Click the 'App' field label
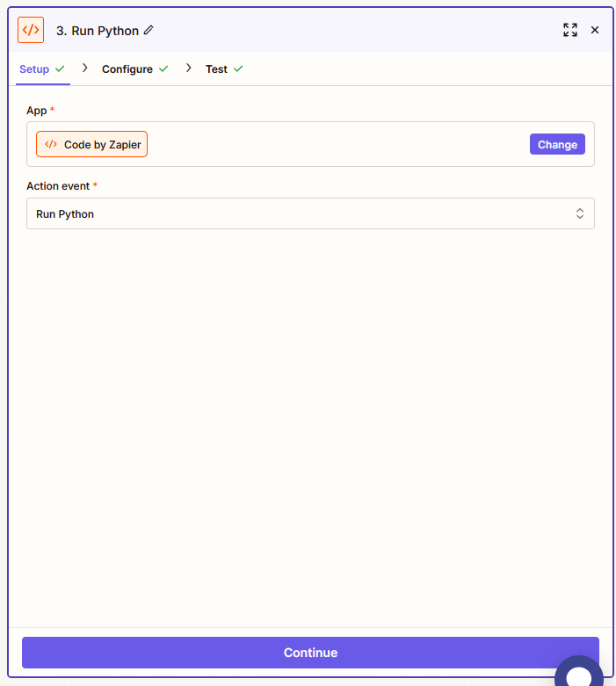 click(x=37, y=111)
